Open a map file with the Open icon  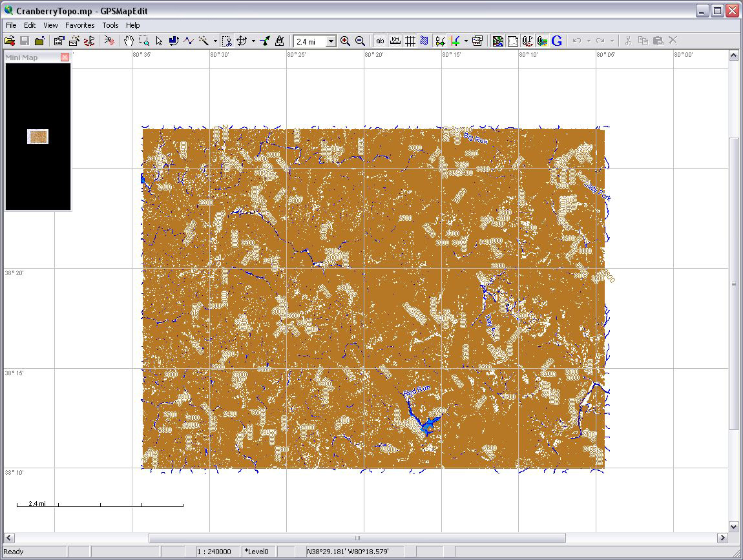tap(9, 40)
